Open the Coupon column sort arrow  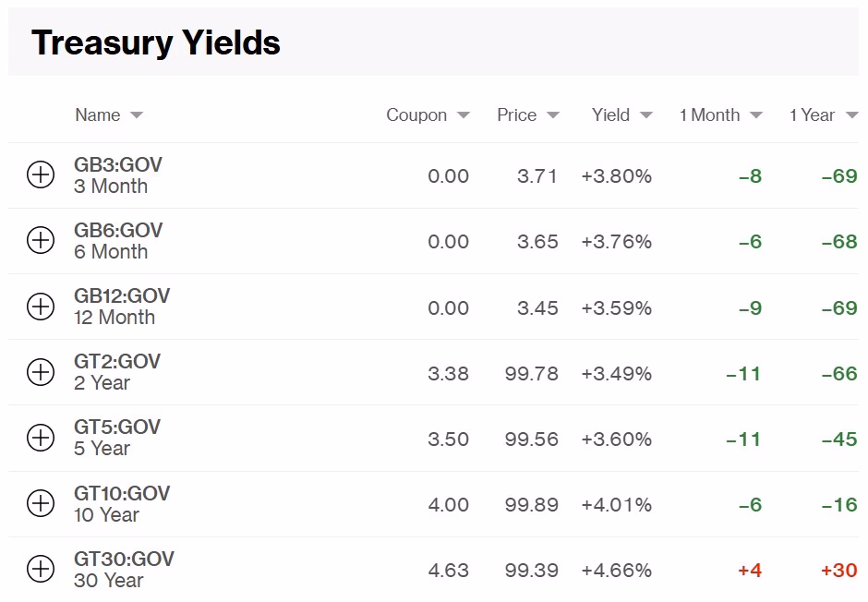pos(464,115)
